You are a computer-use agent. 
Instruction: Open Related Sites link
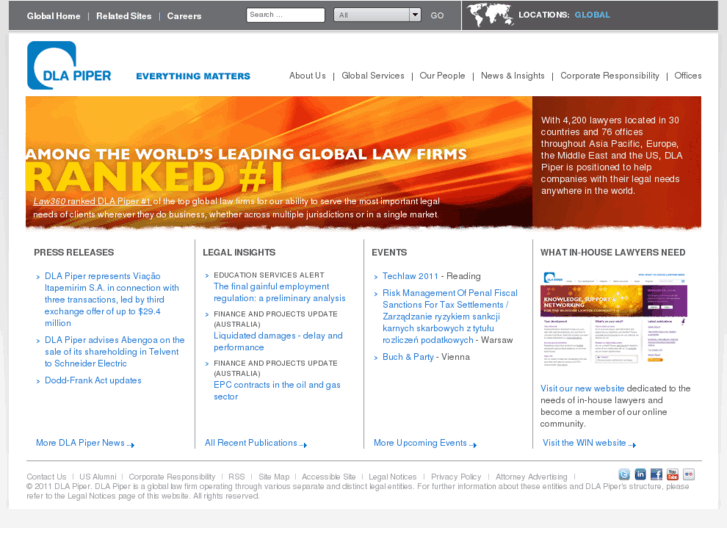point(124,16)
